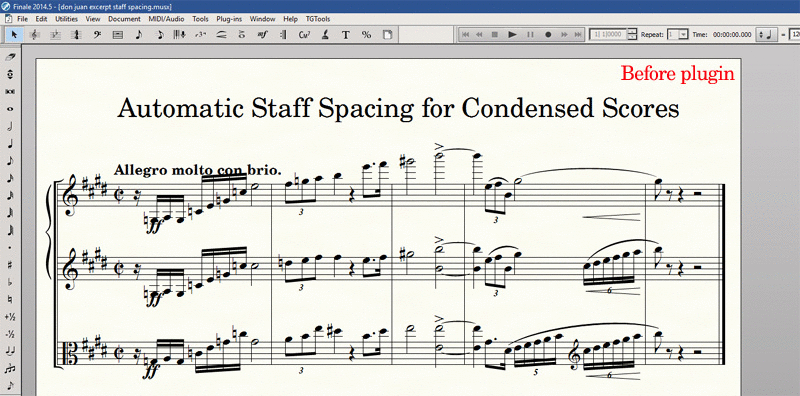
Task: Choose the natural accidental in palette
Action: (x=10, y=300)
